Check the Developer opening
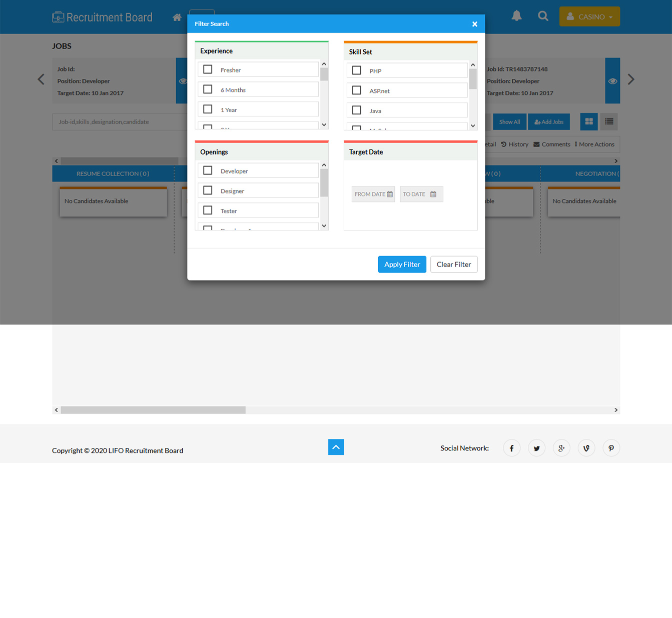This screenshot has height=618, width=672. (x=208, y=170)
